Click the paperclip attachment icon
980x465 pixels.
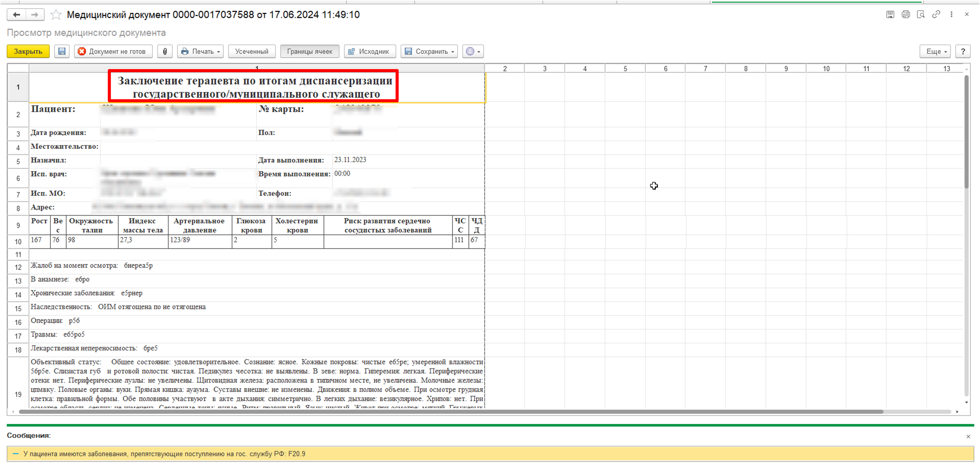(x=165, y=51)
